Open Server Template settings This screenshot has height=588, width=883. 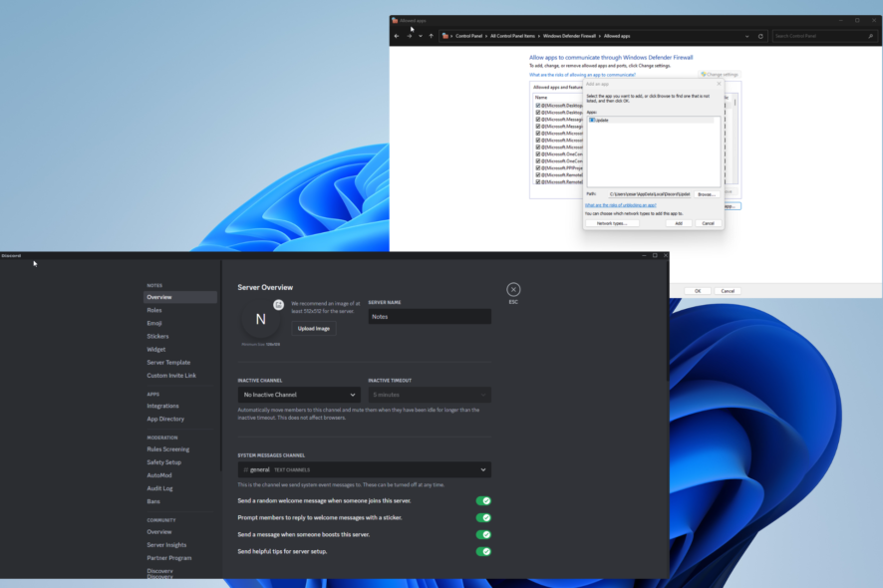click(168, 362)
